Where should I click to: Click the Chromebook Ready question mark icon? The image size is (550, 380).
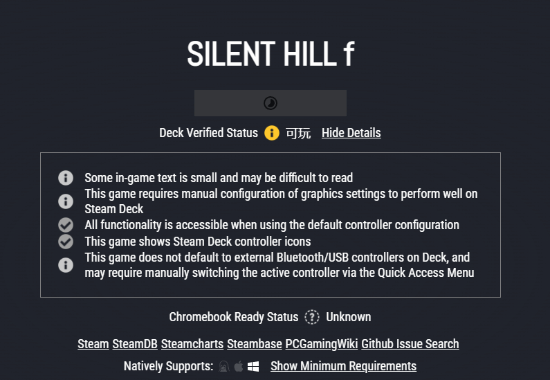[312, 317]
